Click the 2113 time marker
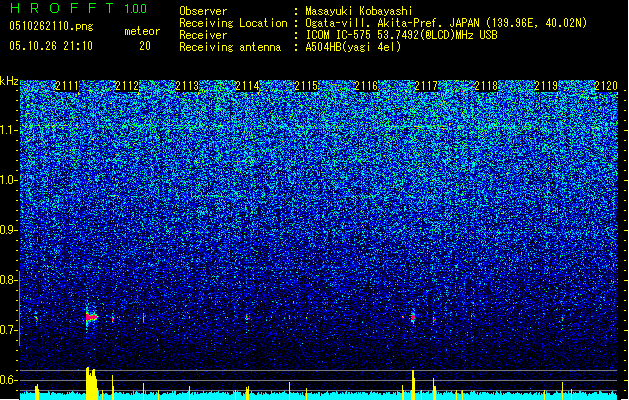 (x=187, y=86)
